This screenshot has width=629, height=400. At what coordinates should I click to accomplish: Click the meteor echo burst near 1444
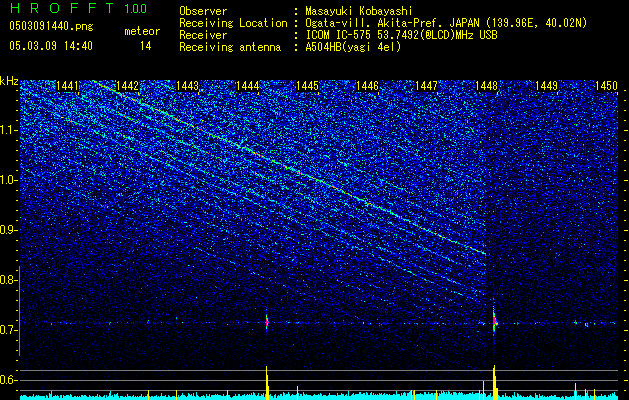tap(266, 321)
